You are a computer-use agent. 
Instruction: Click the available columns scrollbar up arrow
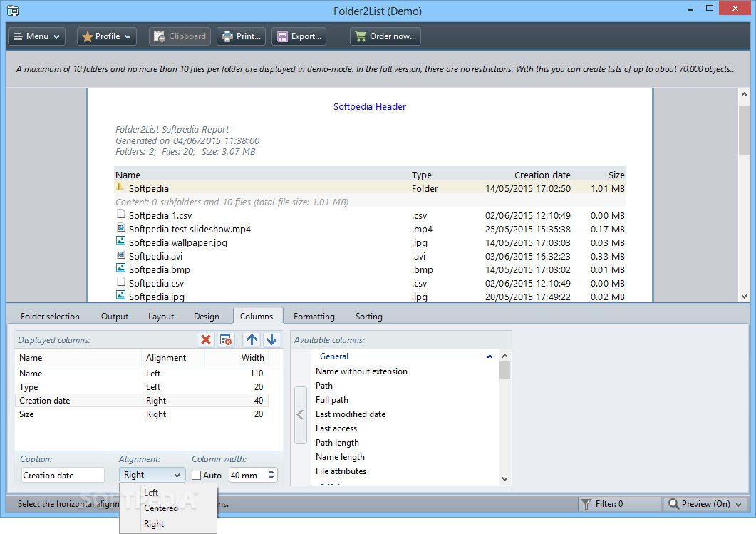tap(504, 356)
